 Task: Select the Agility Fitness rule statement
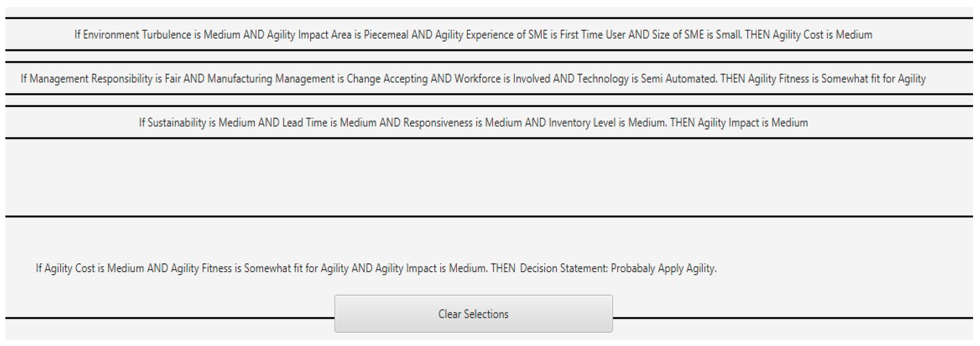coord(473,79)
